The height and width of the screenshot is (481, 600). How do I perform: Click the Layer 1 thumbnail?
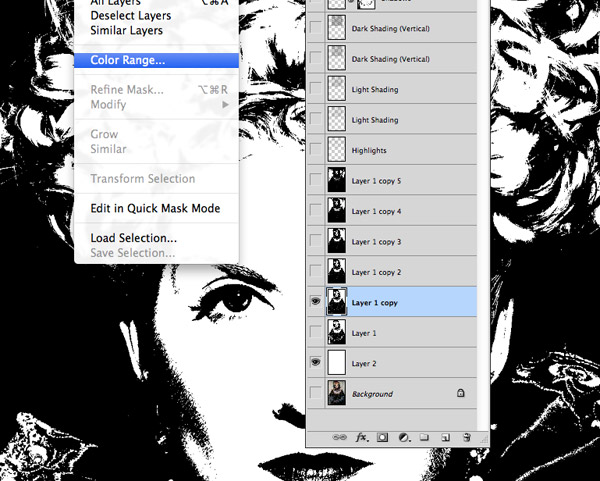pos(337,332)
